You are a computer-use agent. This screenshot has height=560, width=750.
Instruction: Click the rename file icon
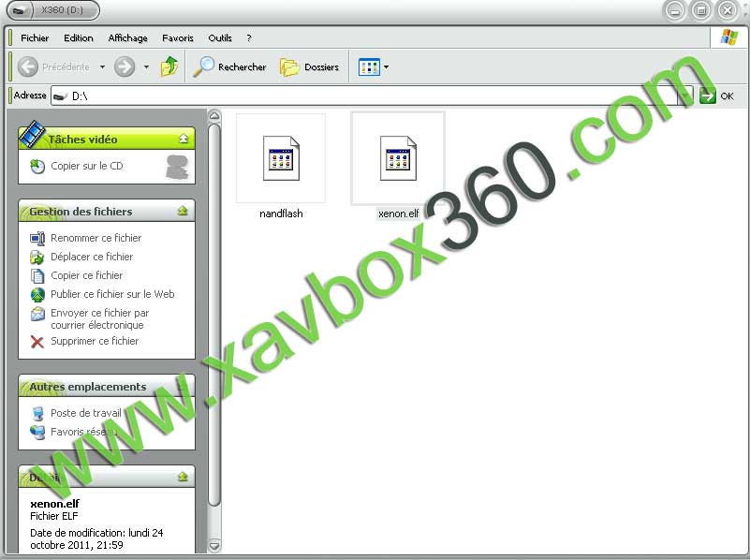(37, 238)
